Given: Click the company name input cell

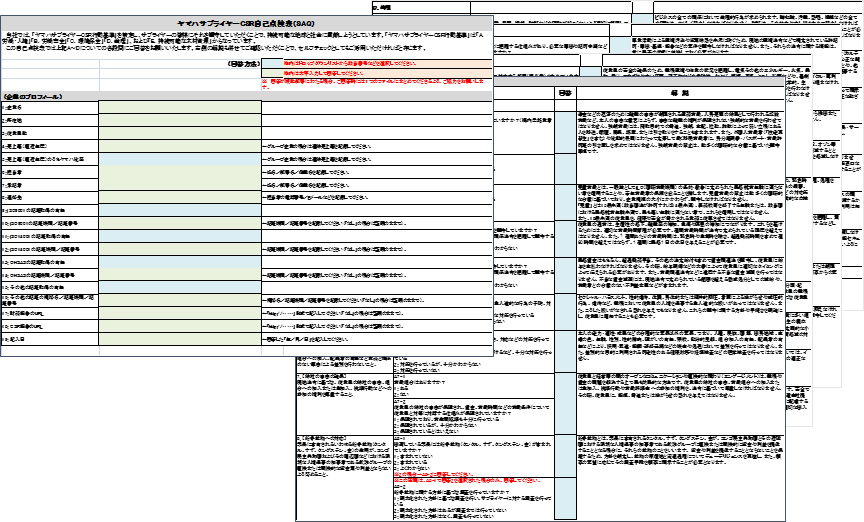Looking at the screenshot, I should [180, 106].
